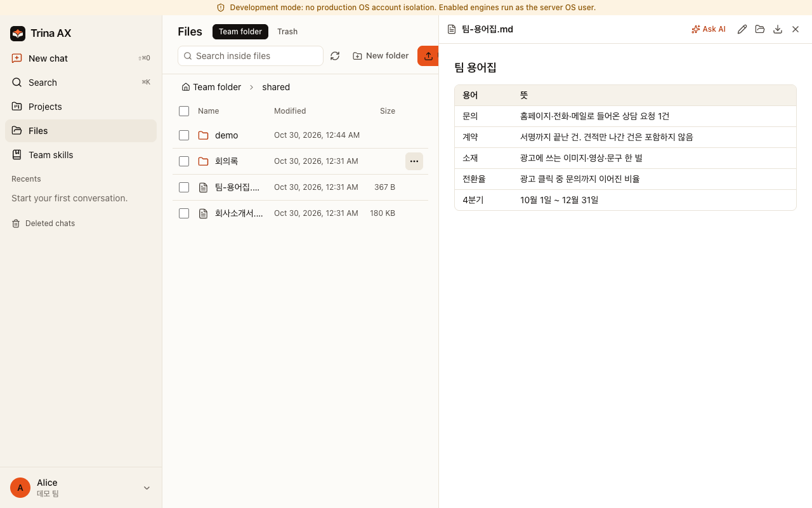Click the 문의 table cell

coord(483,116)
